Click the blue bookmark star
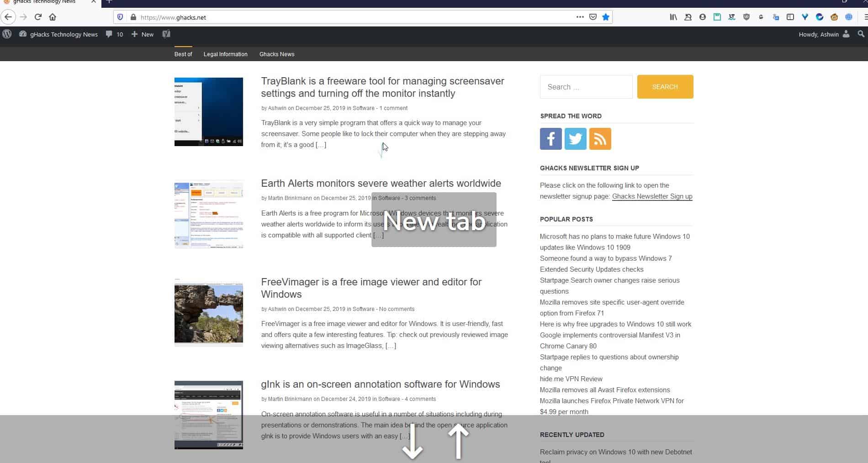Image resolution: width=868 pixels, height=463 pixels. click(606, 17)
